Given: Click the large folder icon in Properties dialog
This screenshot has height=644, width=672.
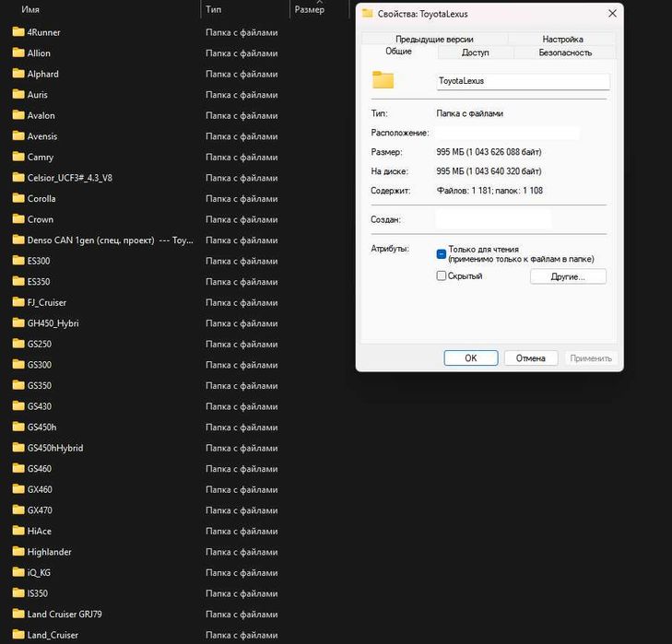Looking at the screenshot, I should [383, 80].
